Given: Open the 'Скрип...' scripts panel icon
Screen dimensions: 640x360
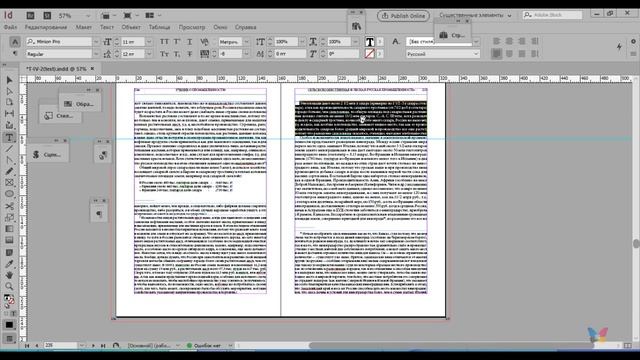Looking at the screenshot, I should point(47,155).
